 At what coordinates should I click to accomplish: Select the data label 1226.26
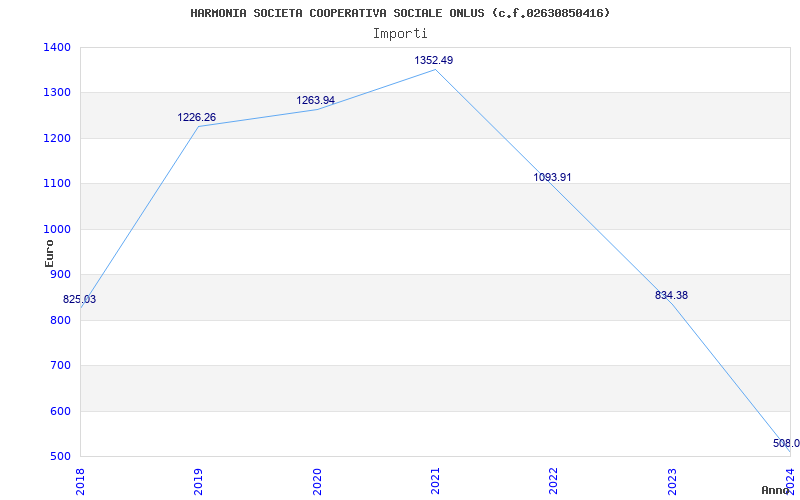tap(196, 117)
